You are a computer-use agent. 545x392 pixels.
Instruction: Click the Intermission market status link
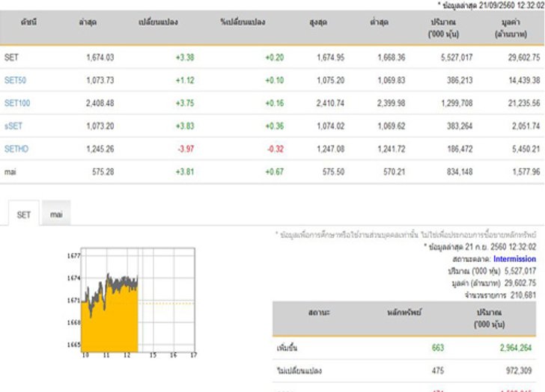pos(514,259)
